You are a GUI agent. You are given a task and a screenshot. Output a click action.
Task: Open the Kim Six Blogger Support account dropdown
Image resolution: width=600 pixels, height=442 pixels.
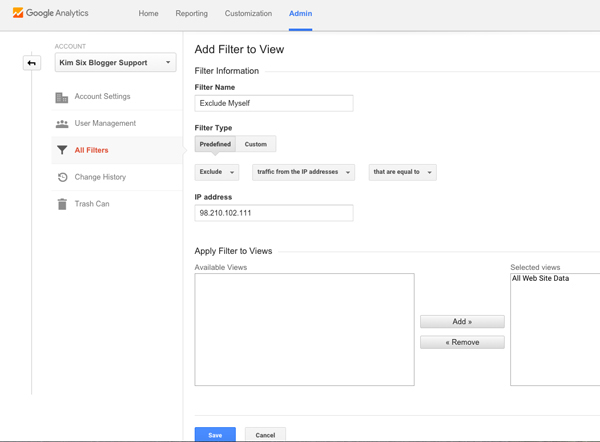tap(116, 63)
